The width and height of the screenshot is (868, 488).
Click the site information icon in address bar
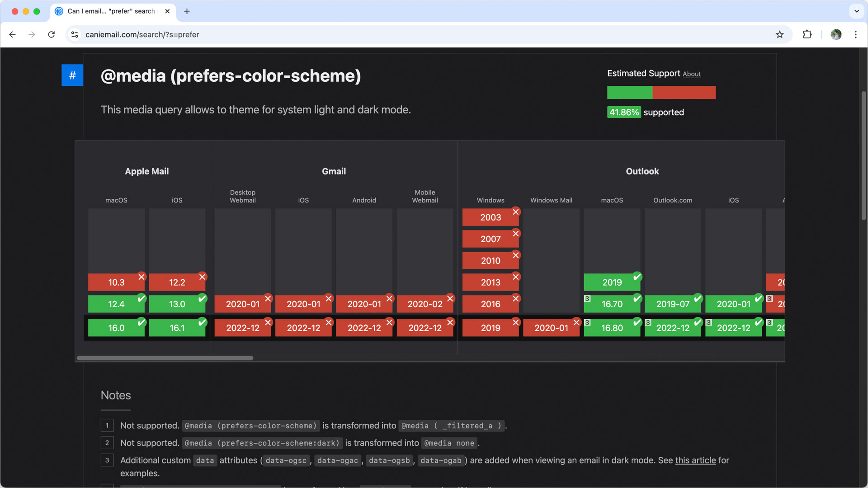click(75, 35)
